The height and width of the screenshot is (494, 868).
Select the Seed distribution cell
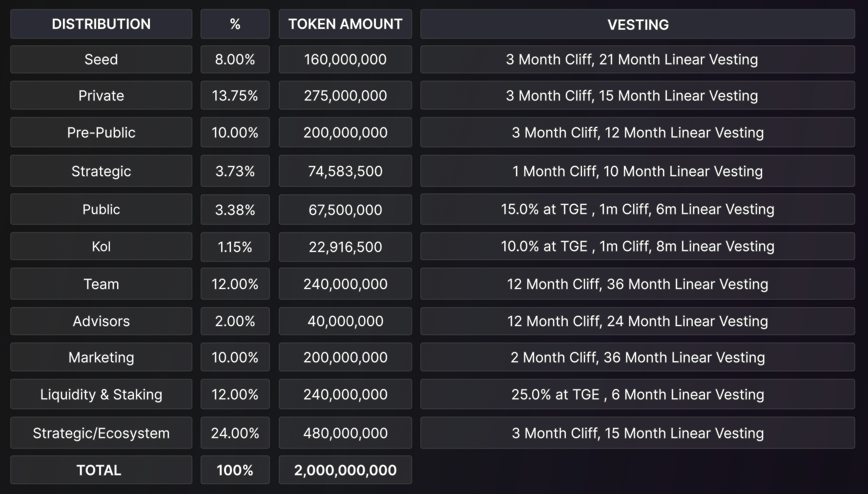[x=101, y=60]
